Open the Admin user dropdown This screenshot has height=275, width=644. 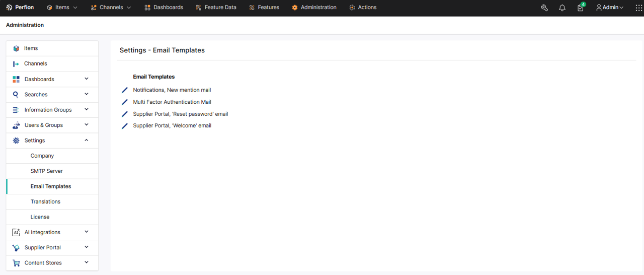point(609,8)
